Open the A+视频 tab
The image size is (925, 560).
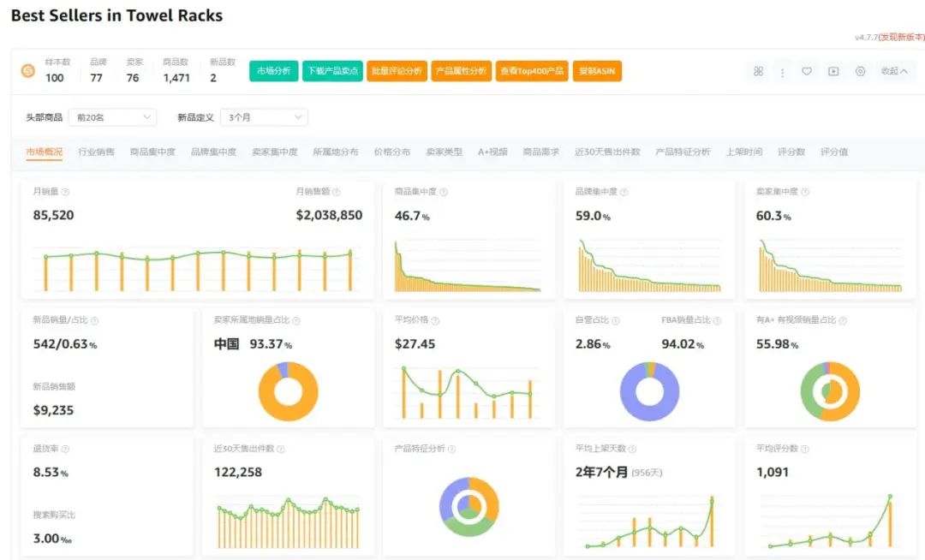492,152
